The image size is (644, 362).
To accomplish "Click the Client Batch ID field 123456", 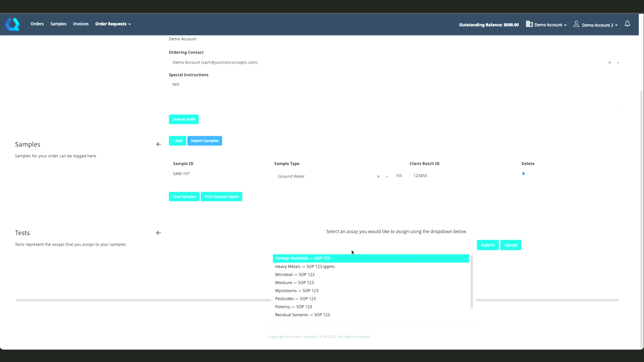I will pyautogui.click(x=420, y=176).
